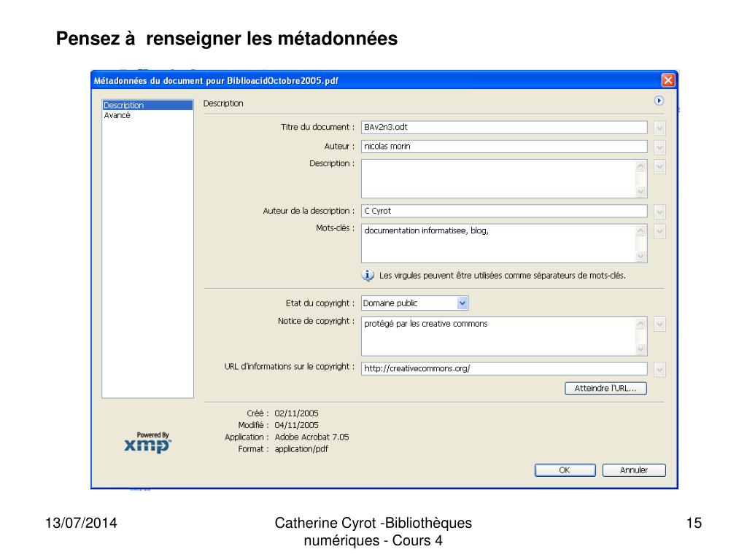Click the Description area scrollbar down arrow
This screenshot has width=747, height=560.
coord(640,192)
